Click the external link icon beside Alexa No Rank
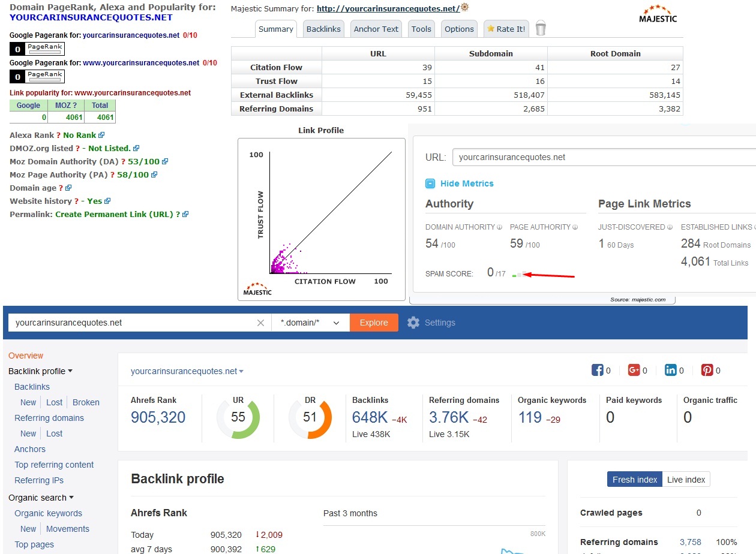 [x=101, y=136]
